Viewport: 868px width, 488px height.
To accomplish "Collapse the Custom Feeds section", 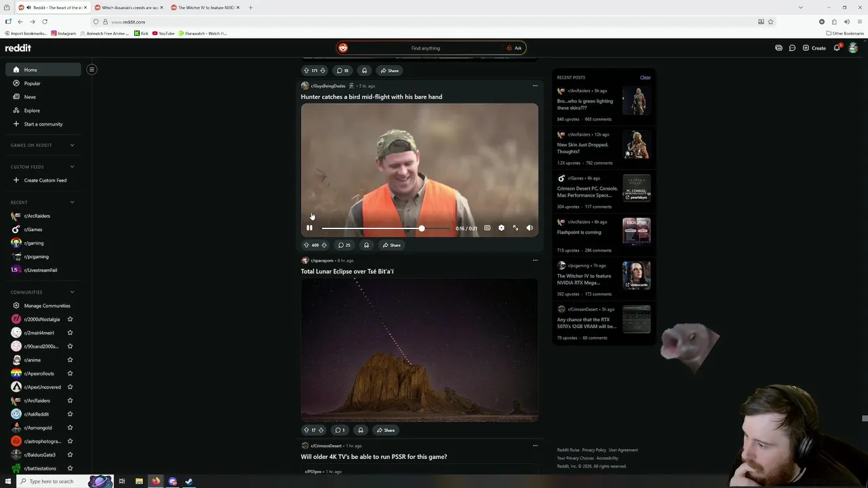I will click(72, 167).
